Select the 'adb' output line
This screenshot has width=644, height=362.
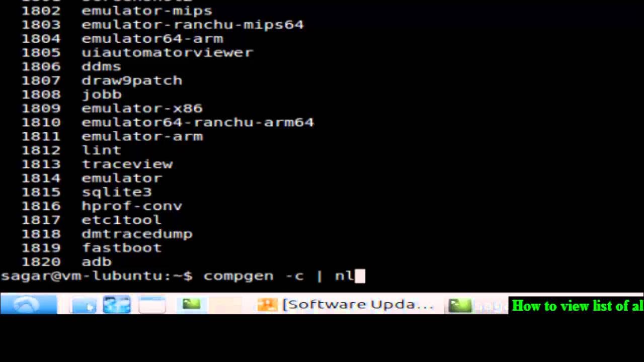pyautogui.click(x=66, y=262)
